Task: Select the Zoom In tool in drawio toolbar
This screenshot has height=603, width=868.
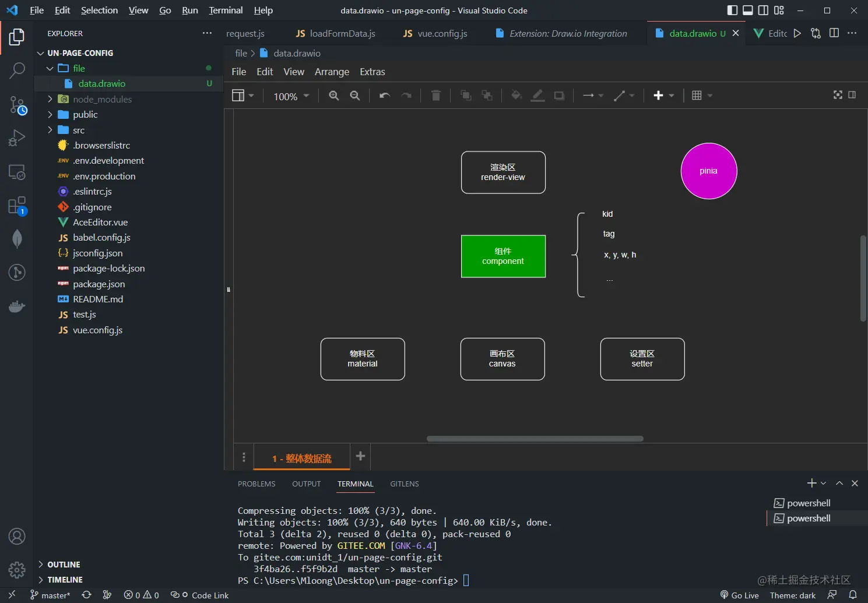Action: (333, 96)
